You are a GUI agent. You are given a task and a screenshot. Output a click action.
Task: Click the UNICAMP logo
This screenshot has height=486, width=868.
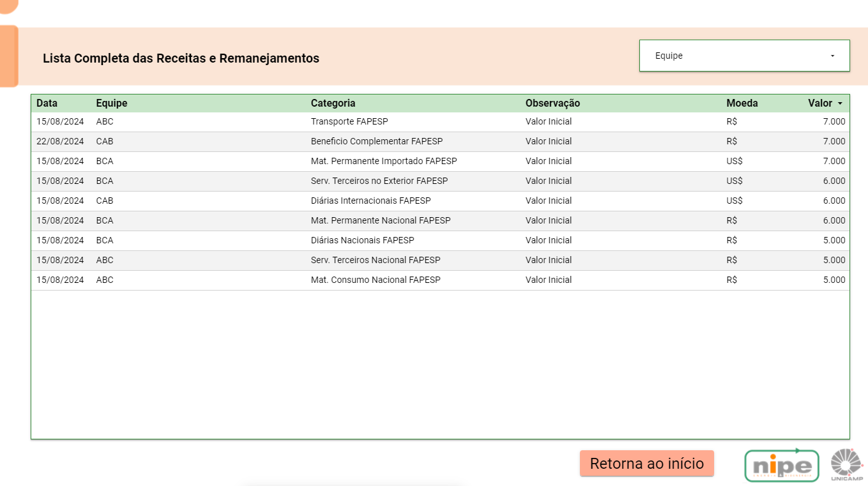(847, 465)
